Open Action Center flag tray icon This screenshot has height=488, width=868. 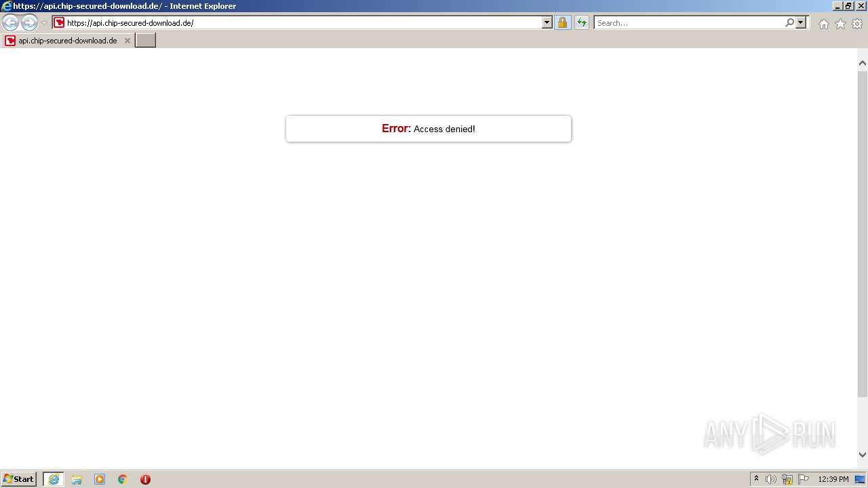[804, 479]
